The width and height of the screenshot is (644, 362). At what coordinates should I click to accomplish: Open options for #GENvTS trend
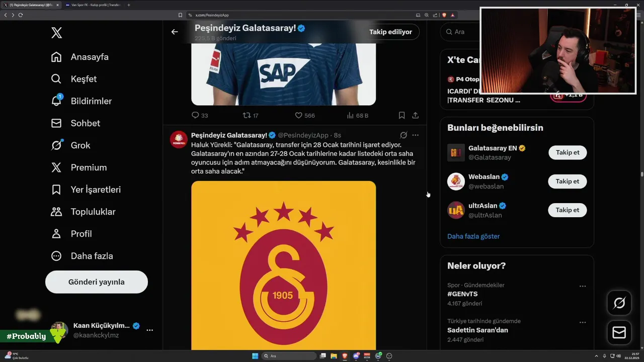[582, 286]
